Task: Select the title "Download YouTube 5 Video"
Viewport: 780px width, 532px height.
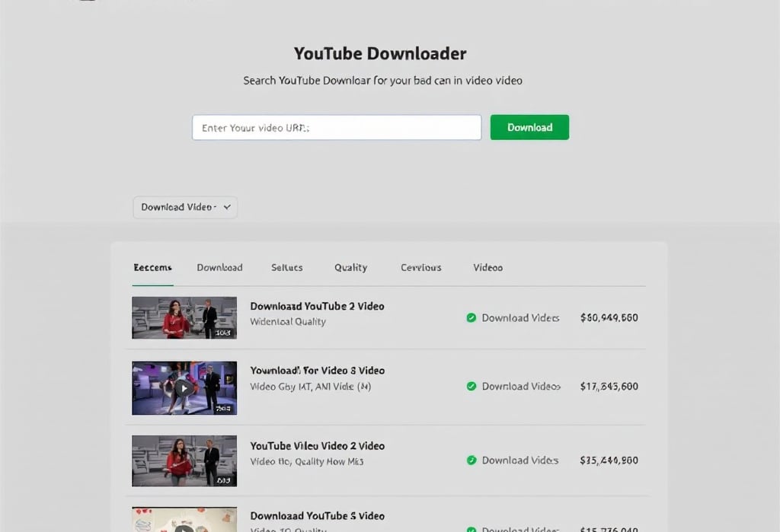Action: coord(317,516)
